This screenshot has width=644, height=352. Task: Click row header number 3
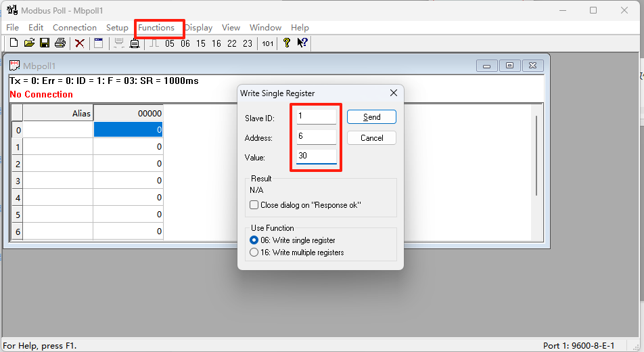pyautogui.click(x=18, y=181)
